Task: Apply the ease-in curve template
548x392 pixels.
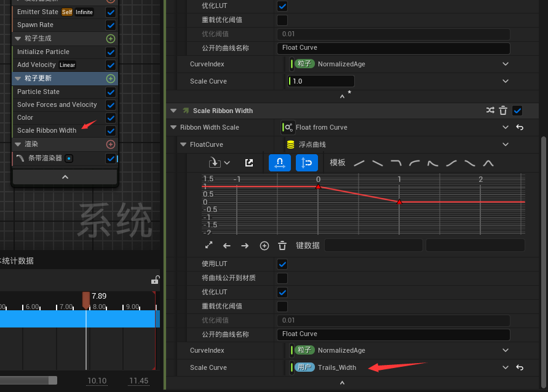Action: click(415, 163)
